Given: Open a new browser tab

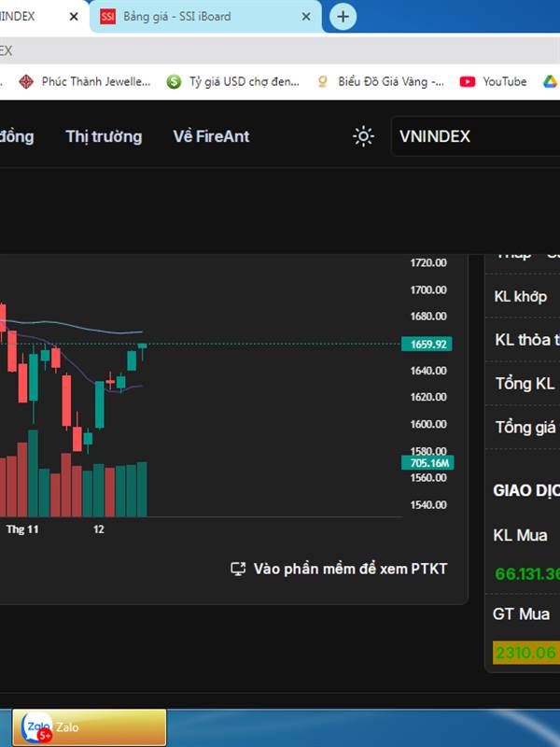Looking at the screenshot, I should [x=343, y=16].
